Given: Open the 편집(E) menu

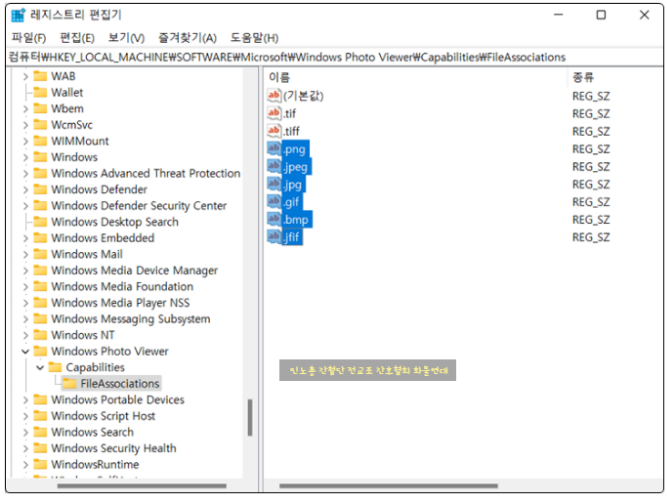Looking at the screenshot, I should coord(77,38).
